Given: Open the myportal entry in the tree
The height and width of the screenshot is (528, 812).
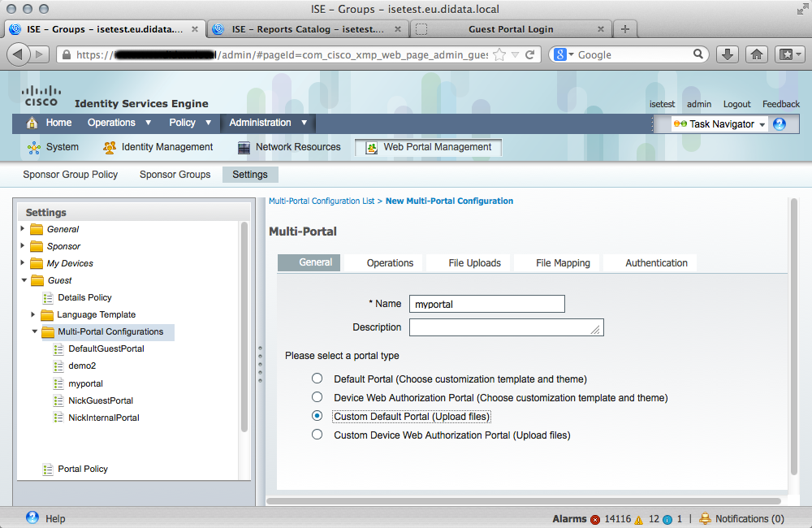Looking at the screenshot, I should pyautogui.click(x=85, y=383).
